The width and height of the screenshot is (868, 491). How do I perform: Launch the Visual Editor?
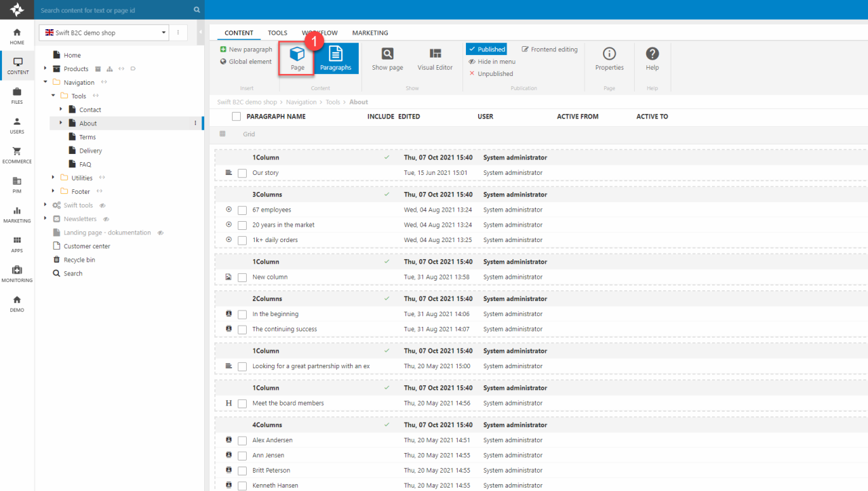(x=435, y=59)
